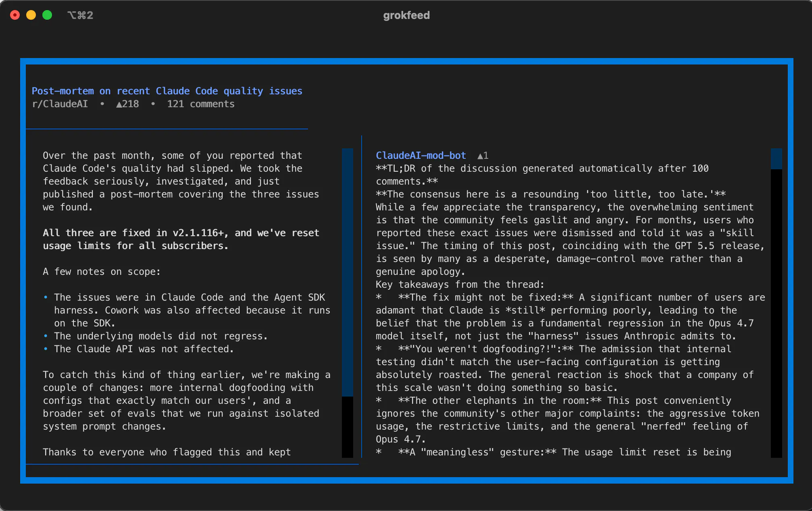
Task: Click the line 'Key takeaways from the thread:'
Action: pos(460,285)
